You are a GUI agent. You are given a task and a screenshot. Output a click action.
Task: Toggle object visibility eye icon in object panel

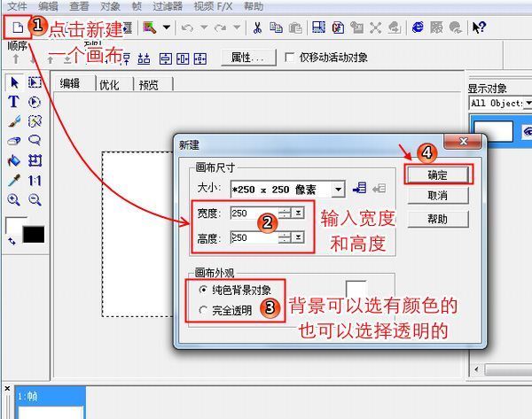528,131
